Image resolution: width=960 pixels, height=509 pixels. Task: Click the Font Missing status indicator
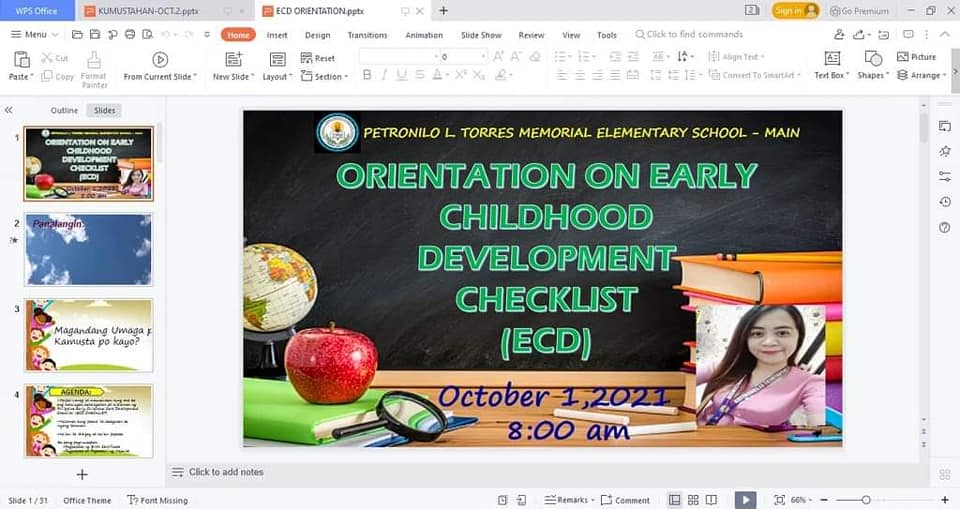coord(158,500)
